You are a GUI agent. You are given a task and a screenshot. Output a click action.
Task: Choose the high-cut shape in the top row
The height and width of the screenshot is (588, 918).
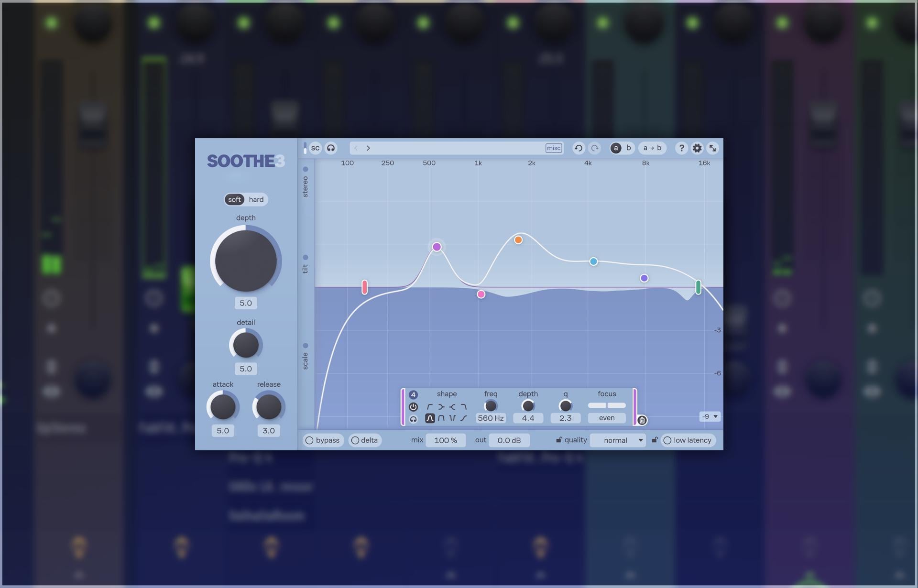click(x=464, y=407)
